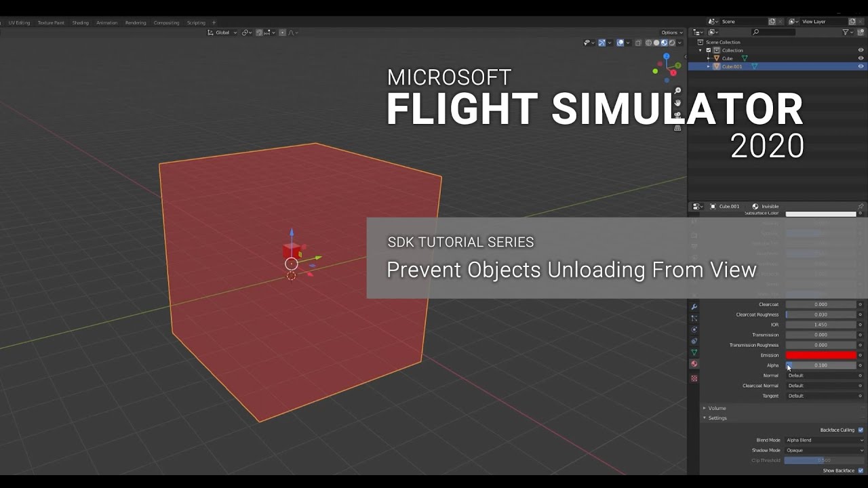This screenshot has width=868, height=488.
Task: Toggle the Show Backface checkbox
Action: point(861,470)
